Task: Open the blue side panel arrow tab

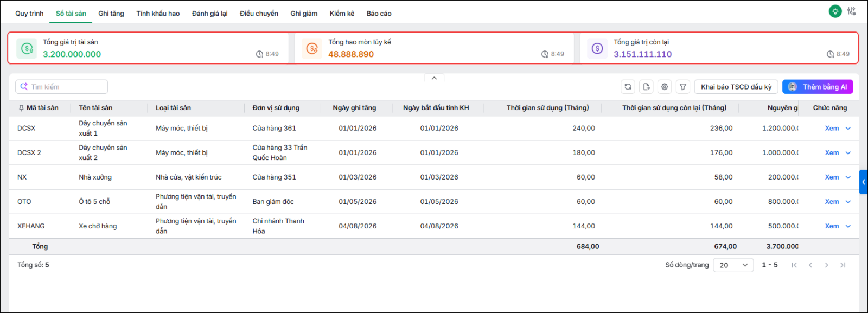Action: (864, 182)
